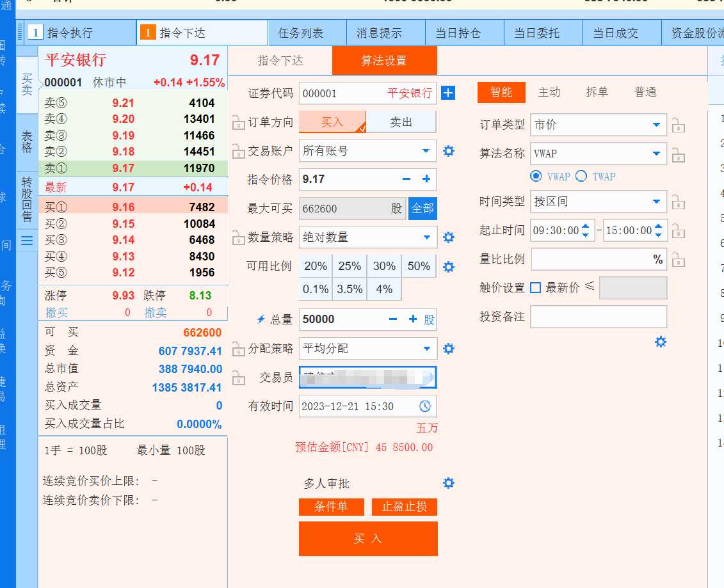Image resolution: width=724 pixels, height=588 pixels.
Task: Toggle lock icon right of 量比比例
Action: (x=679, y=259)
